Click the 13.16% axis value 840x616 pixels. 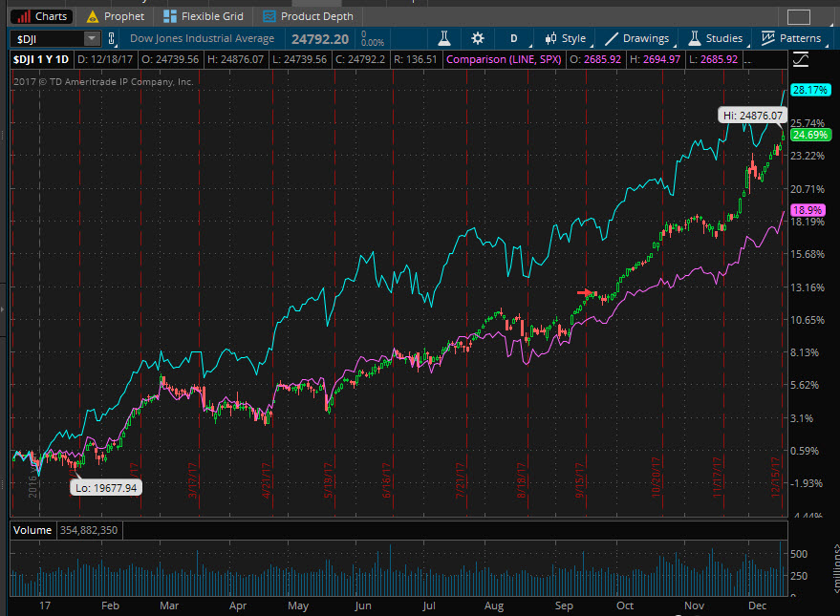point(807,287)
